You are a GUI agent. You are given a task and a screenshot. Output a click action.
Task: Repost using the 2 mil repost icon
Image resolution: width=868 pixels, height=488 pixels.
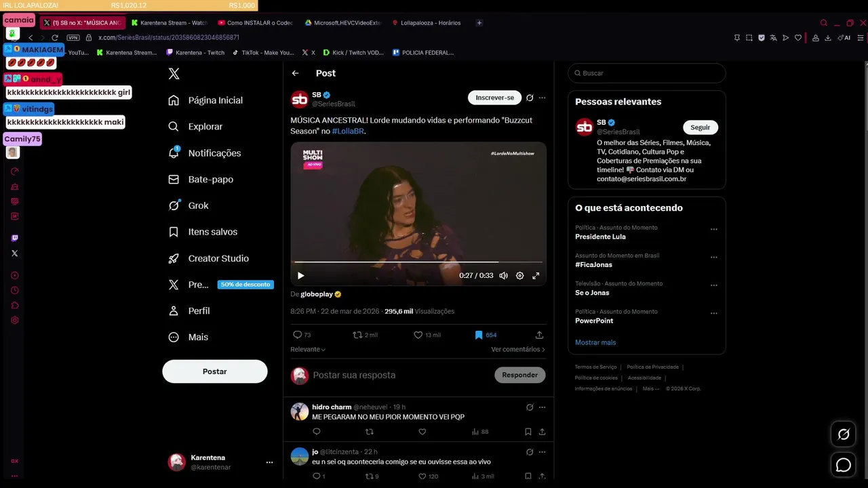coord(357,335)
